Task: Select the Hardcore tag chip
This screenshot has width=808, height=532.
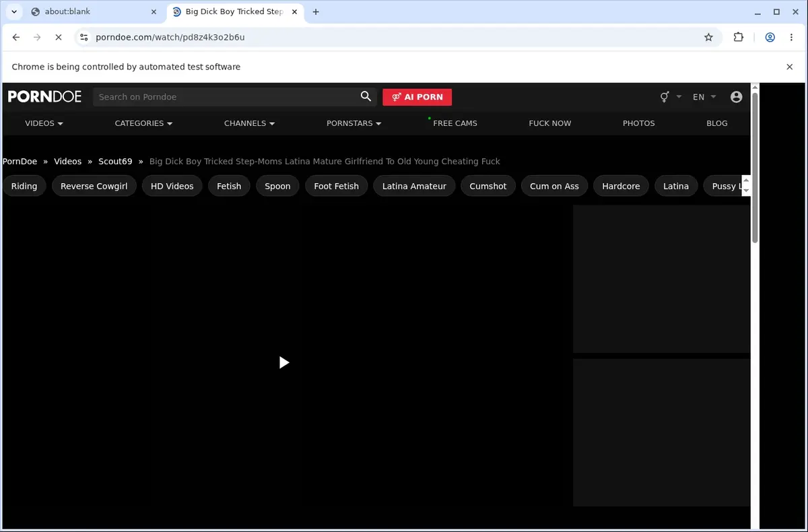Action: (x=621, y=186)
